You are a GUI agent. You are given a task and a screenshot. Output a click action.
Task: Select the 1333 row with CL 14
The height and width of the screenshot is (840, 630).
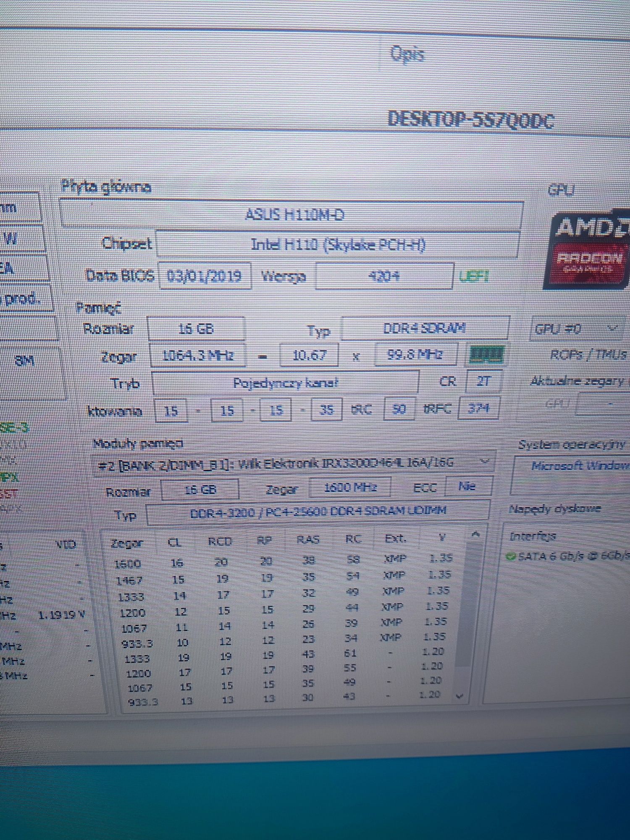click(283, 593)
